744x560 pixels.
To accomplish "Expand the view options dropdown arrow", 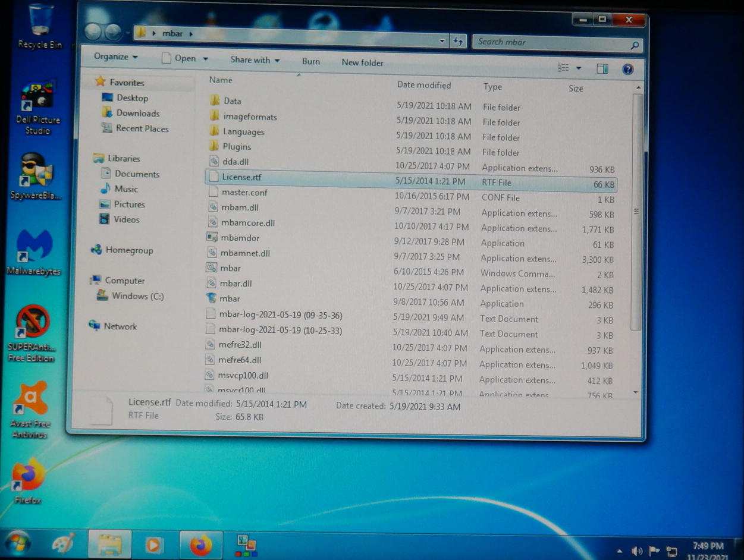I will coord(579,68).
